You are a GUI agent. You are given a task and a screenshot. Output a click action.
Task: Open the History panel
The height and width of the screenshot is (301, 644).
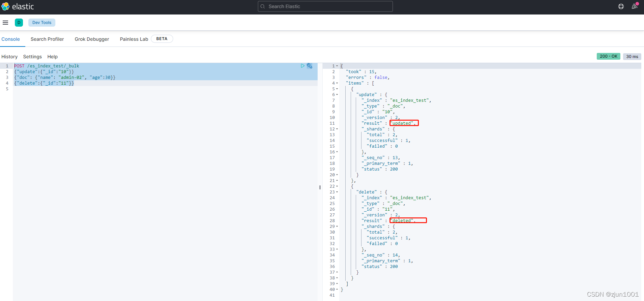click(9, 57)
